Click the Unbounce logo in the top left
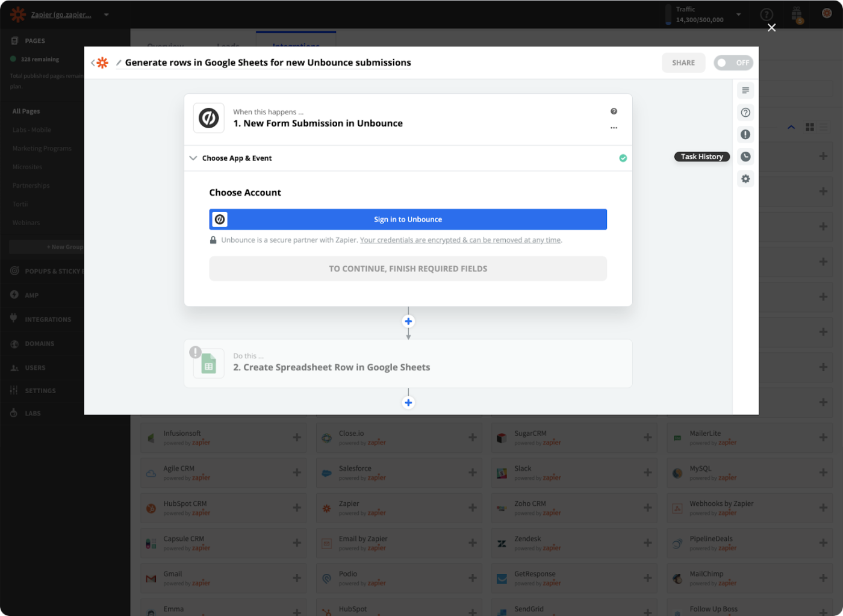 coord(18,14)
